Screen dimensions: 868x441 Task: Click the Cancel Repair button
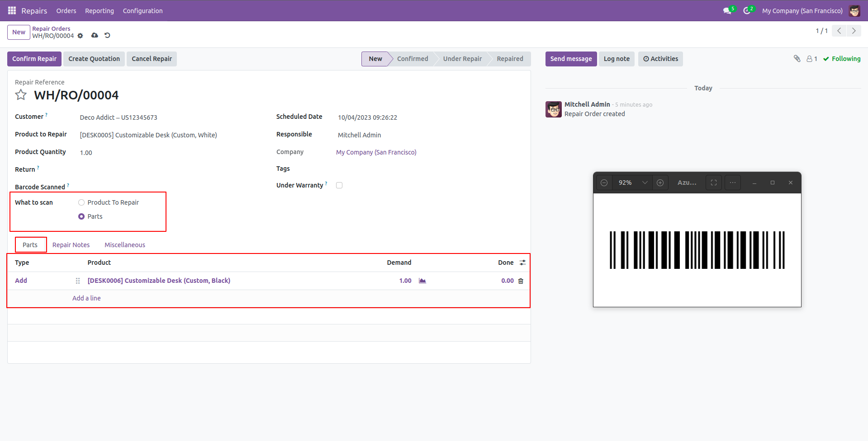pyautogui.click(x=152, y=59)
